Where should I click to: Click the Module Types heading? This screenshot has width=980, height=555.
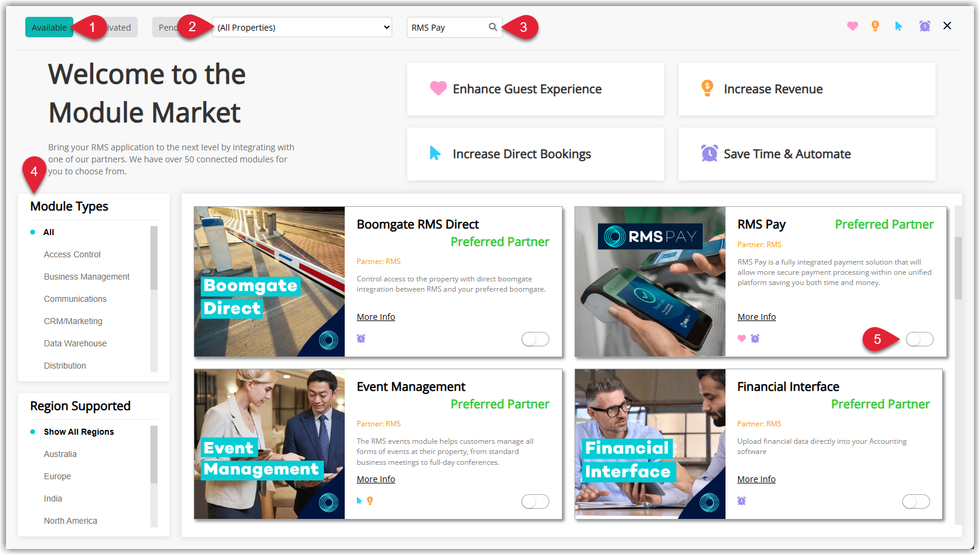[69, 206]
